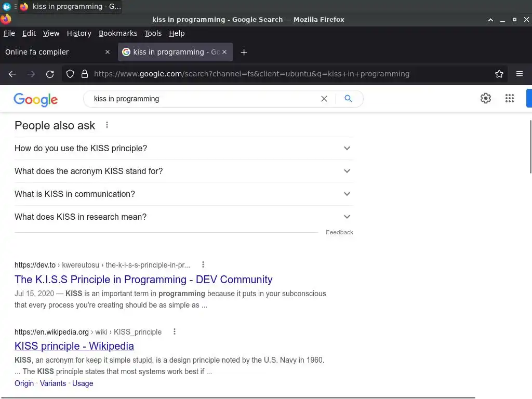532x399 pixels.
Task: Click the browser forward arrow
Action: [31, 74]
